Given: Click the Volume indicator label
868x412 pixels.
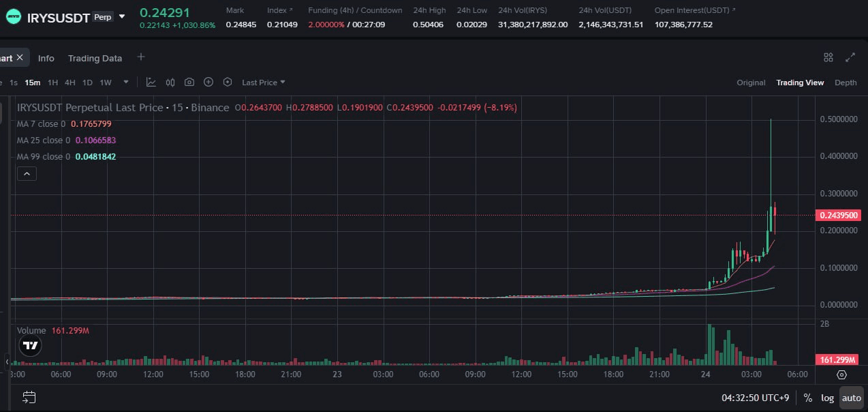Looking at the screenshot, I should [31, 331].
